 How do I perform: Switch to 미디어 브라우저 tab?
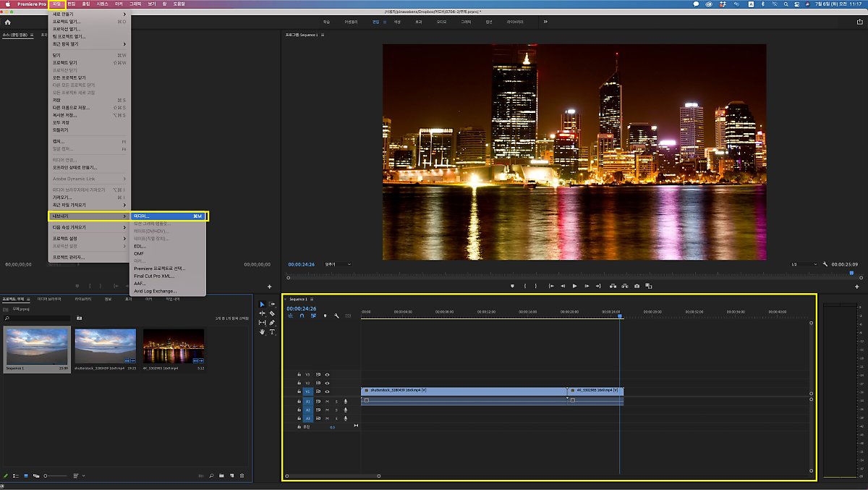coord(49,298)
